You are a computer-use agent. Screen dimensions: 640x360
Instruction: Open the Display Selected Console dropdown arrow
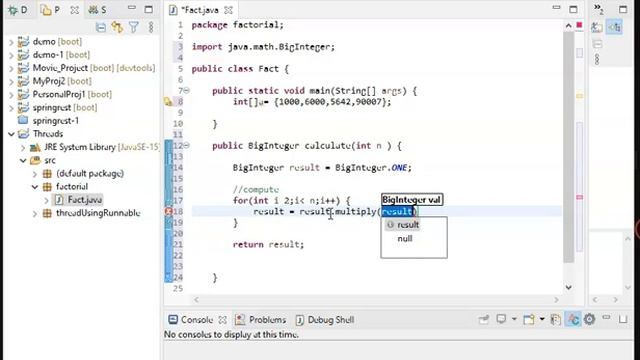(514, 319)
